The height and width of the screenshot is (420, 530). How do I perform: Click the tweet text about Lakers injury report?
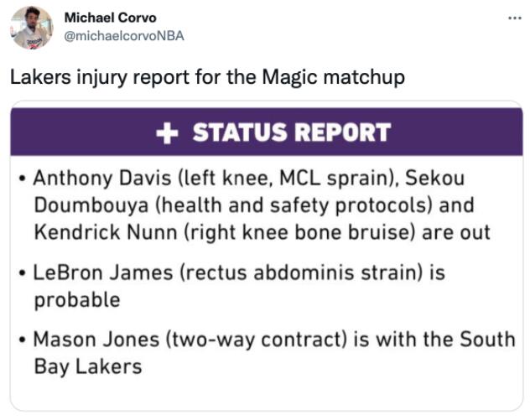click(x=207, y=77)
